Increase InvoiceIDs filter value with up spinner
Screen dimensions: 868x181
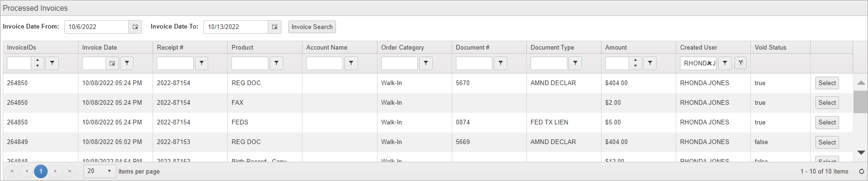coord(37,60)
